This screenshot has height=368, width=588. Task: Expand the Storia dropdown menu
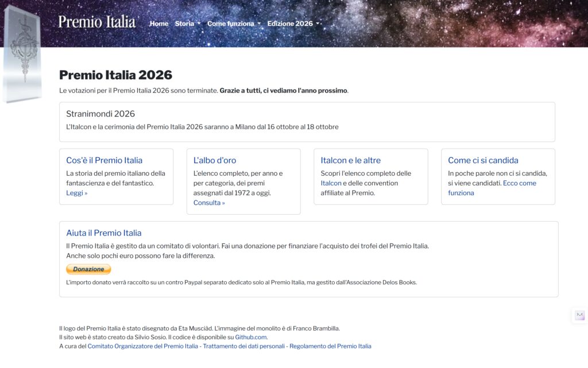pyautogui.click(x=188, y=24)
